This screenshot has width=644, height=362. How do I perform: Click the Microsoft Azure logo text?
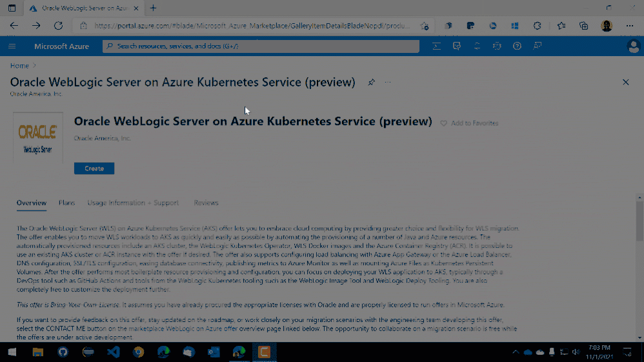(61, 46)
